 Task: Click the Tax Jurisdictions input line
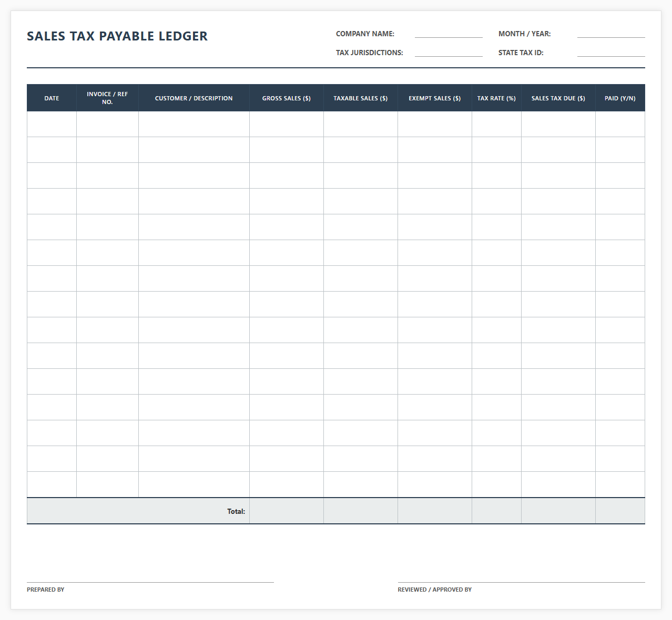[449, 53]
